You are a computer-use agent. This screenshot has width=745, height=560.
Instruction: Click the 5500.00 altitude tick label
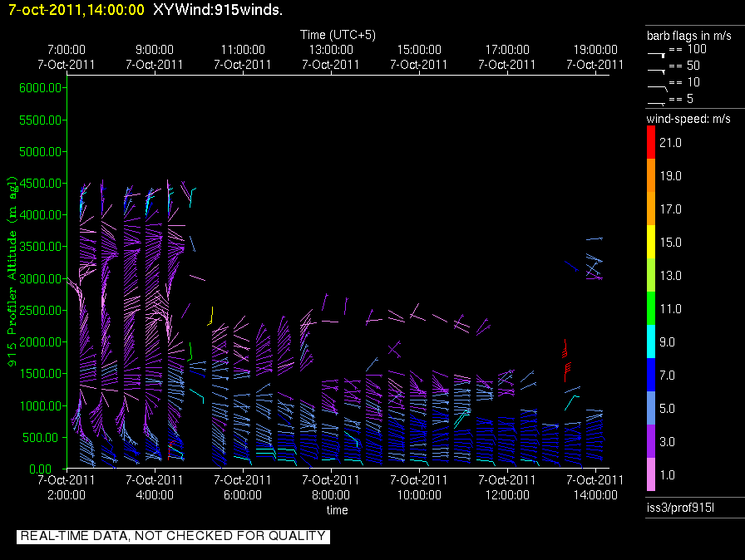(41, 120)
